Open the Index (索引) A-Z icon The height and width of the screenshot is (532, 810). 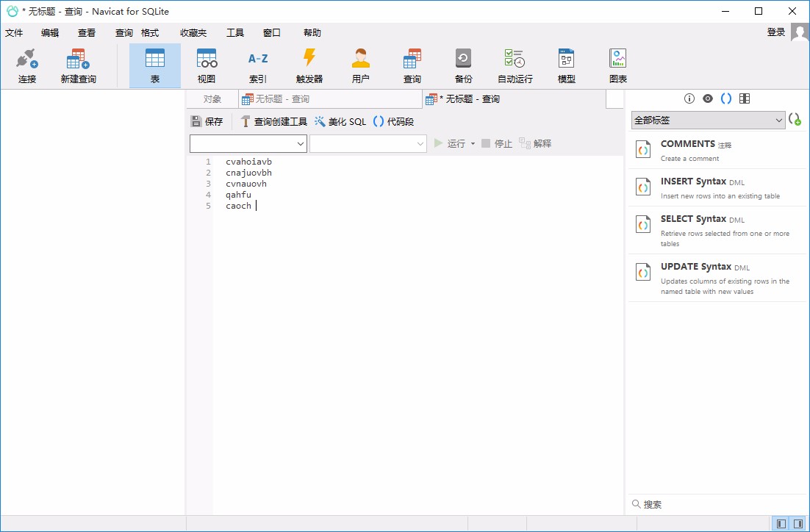[258, 65]
